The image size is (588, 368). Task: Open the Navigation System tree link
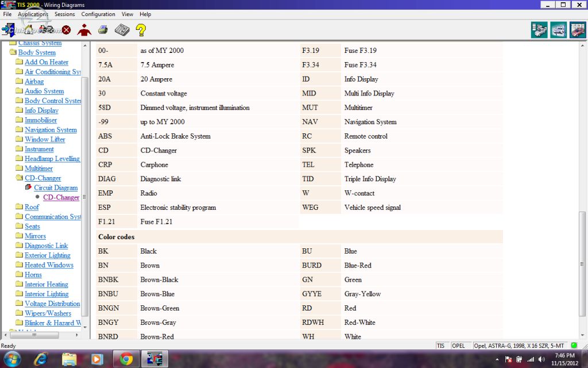click(x=51, y=129)
